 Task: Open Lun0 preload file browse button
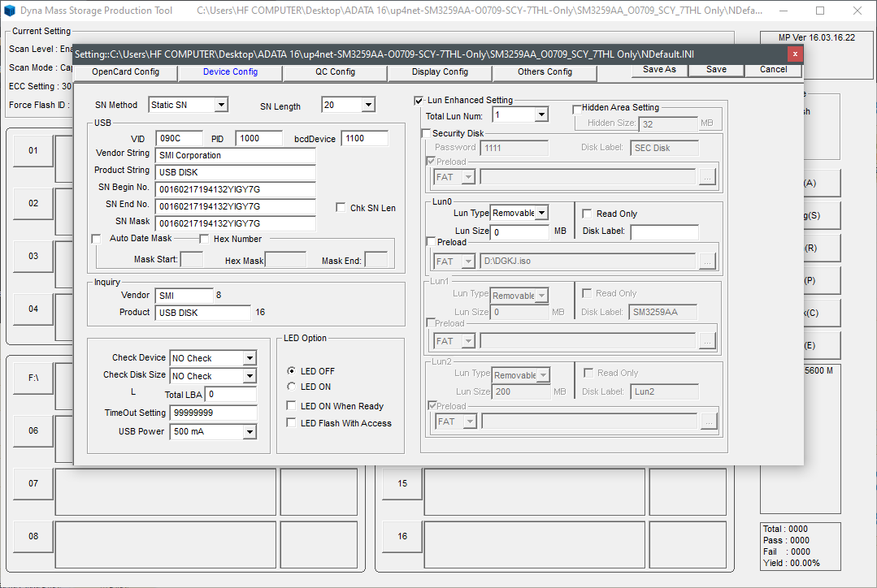pos(707,261)
